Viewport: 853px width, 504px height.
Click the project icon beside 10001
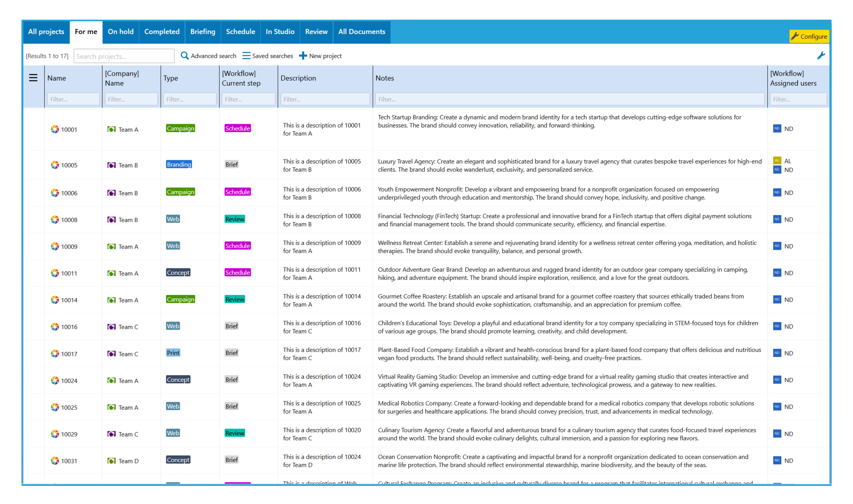[55, 129]
